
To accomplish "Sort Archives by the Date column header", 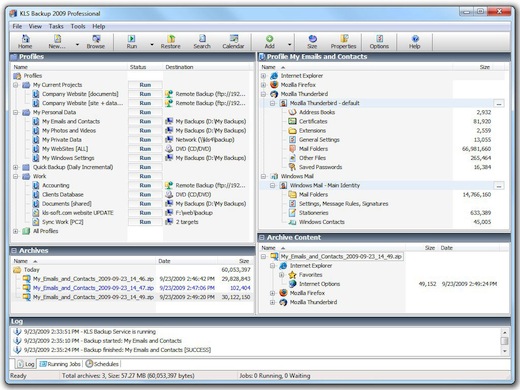I will [x=187, y=261].
